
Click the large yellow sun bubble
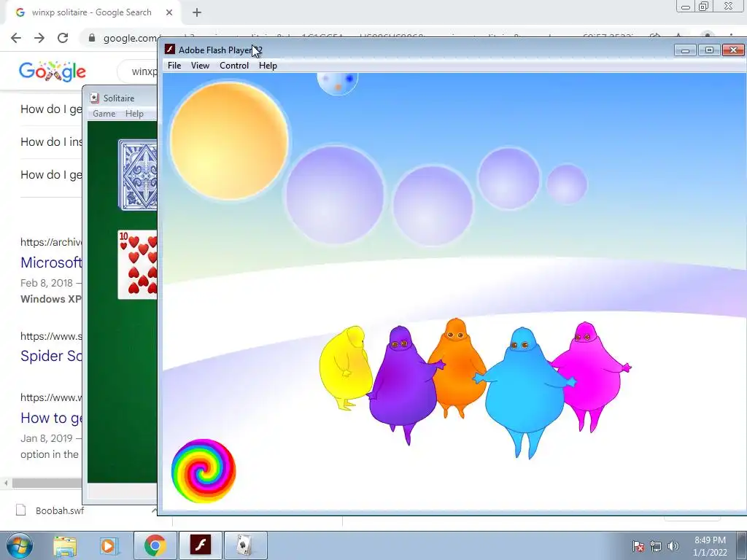coord(229,141)
